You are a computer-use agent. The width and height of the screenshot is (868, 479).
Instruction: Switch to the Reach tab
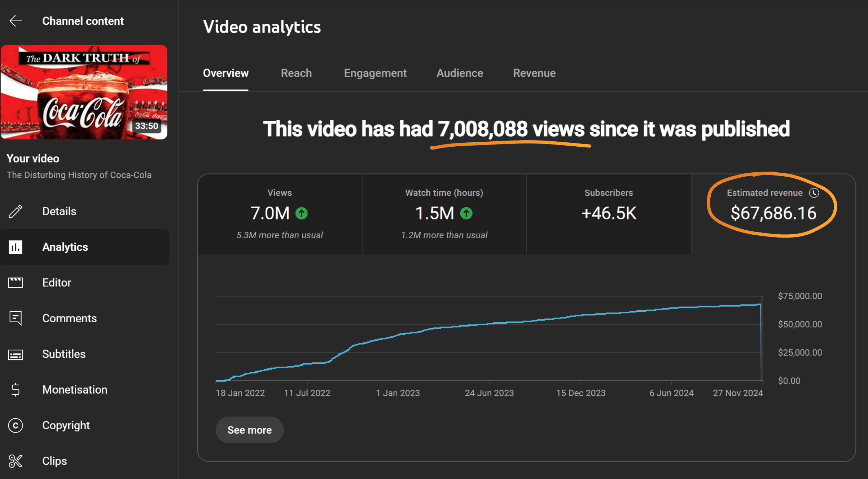[x=296, y=73]
